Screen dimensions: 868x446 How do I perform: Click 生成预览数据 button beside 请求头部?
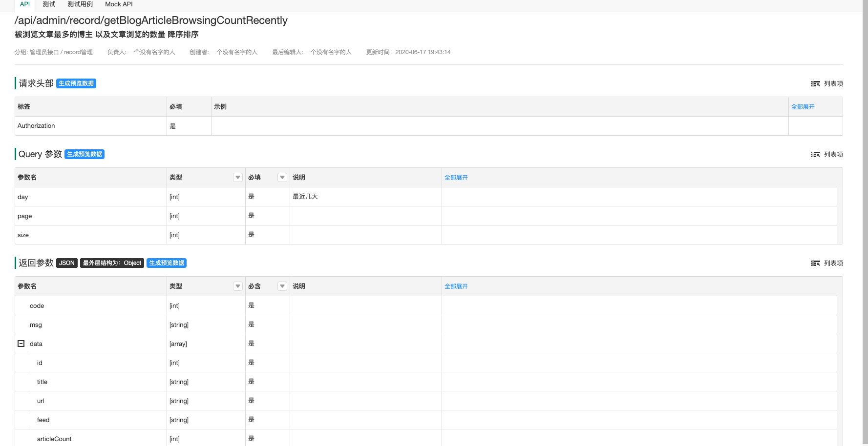(76, 83)
